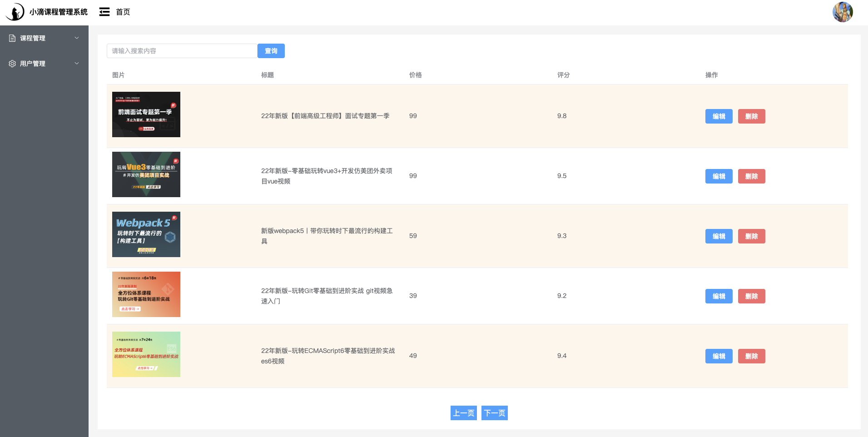Delete the webpack5 course row
Screen dimensions: 868x437
(x=751, y=236)
